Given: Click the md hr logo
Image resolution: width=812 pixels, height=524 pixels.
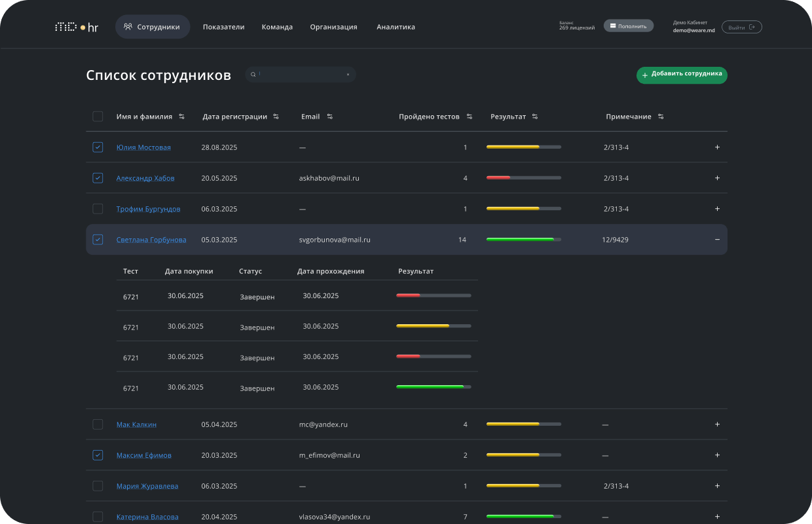Looking at the screenshot, I should (77, 27).
